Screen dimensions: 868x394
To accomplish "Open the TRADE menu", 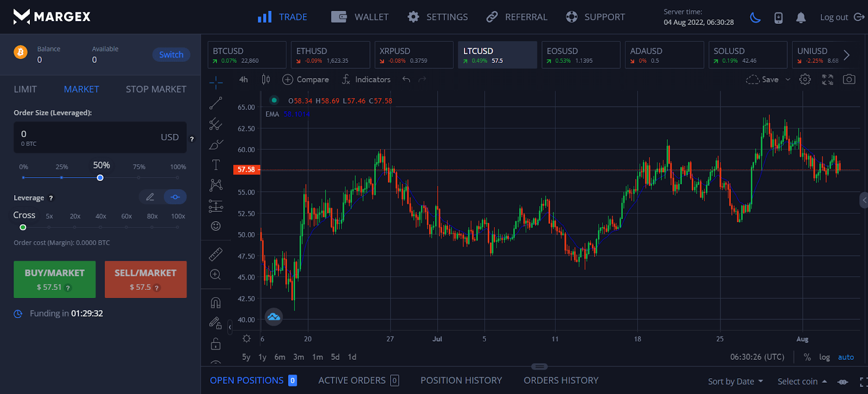I will tap(283, 17).
